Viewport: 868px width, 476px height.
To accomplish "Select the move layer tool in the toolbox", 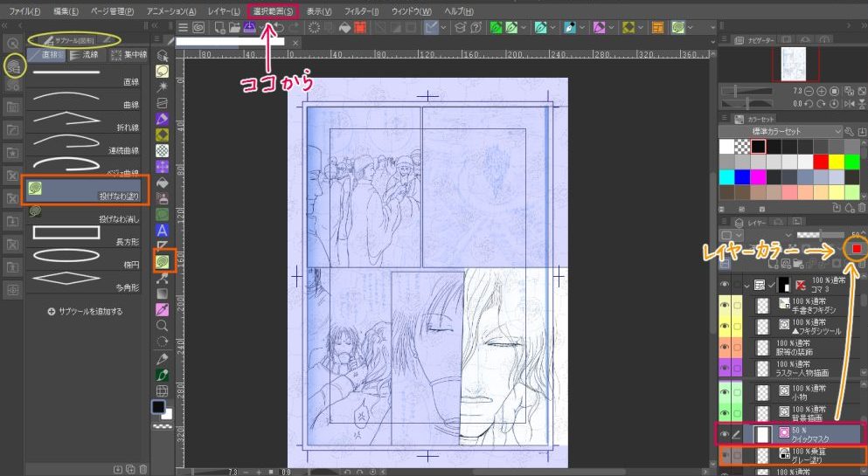I will click(163, 167).
